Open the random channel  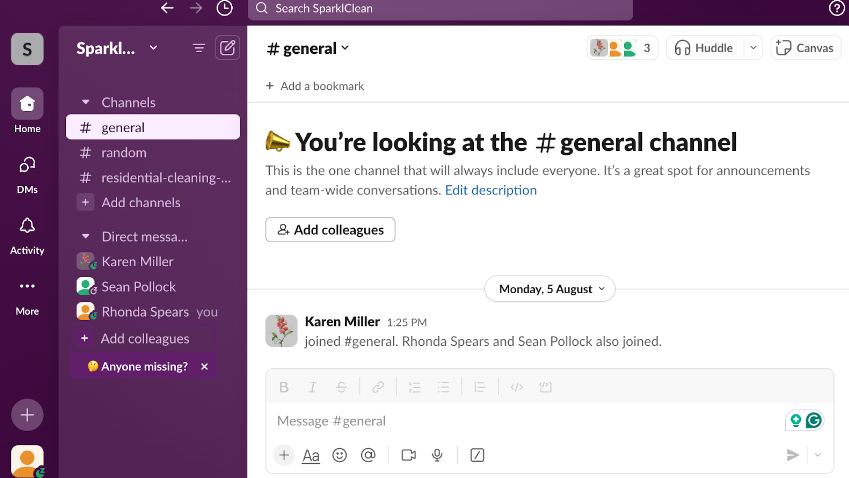[153, 153]
